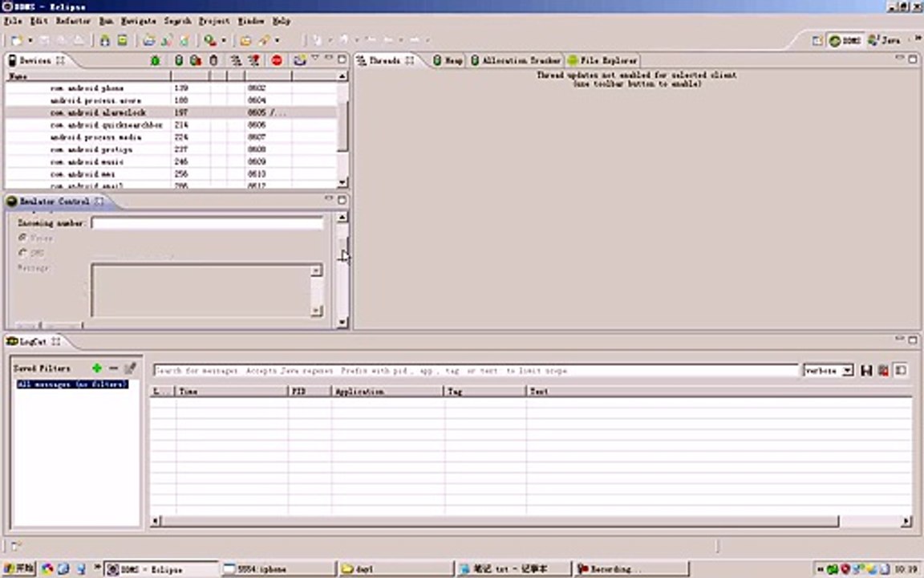Expand the New wizard dropdown arrow
Image resolution: width=924 pixels, height=578 pixels.
(30, 41)
